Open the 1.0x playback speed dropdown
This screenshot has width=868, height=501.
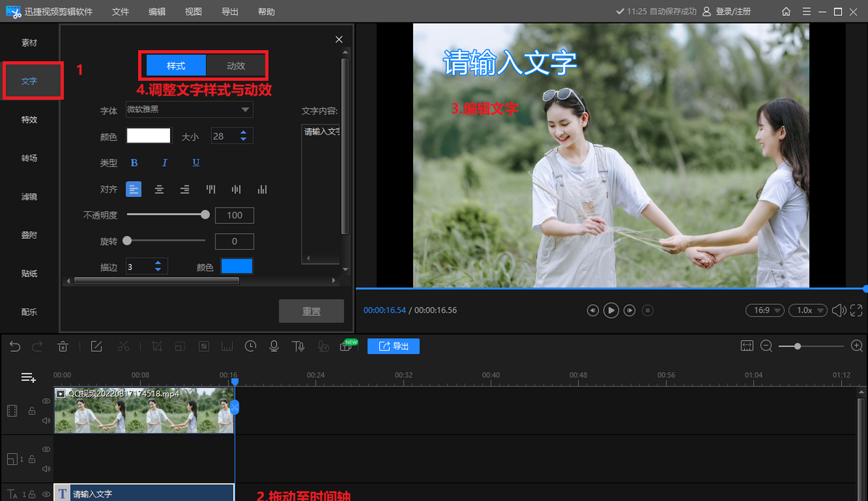point(808,310)
